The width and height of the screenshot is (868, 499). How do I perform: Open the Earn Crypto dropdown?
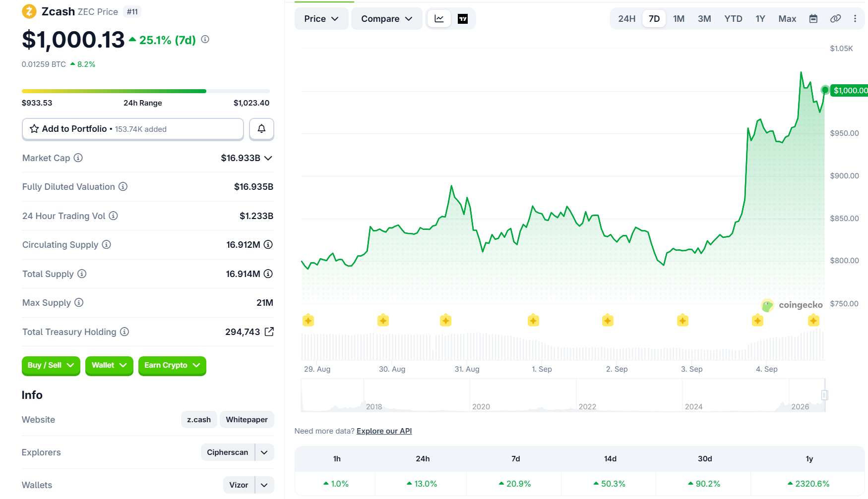[x=172, y=366]
